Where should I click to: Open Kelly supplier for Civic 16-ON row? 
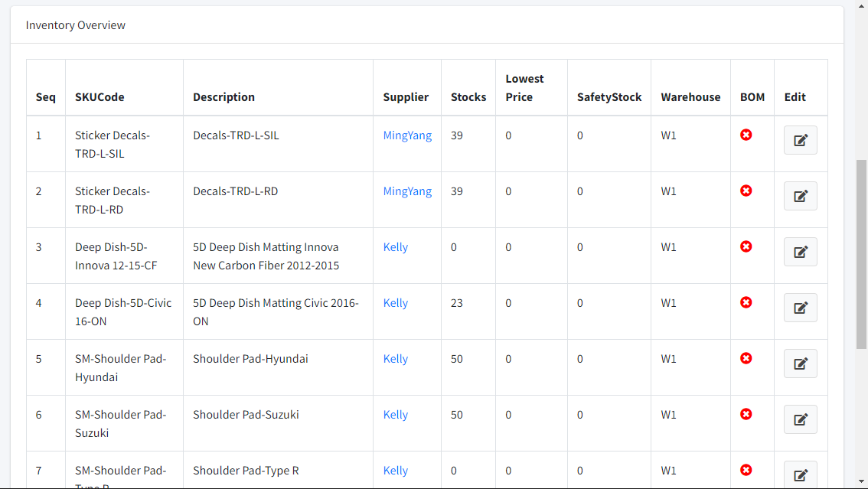click(x=395, y=303)
